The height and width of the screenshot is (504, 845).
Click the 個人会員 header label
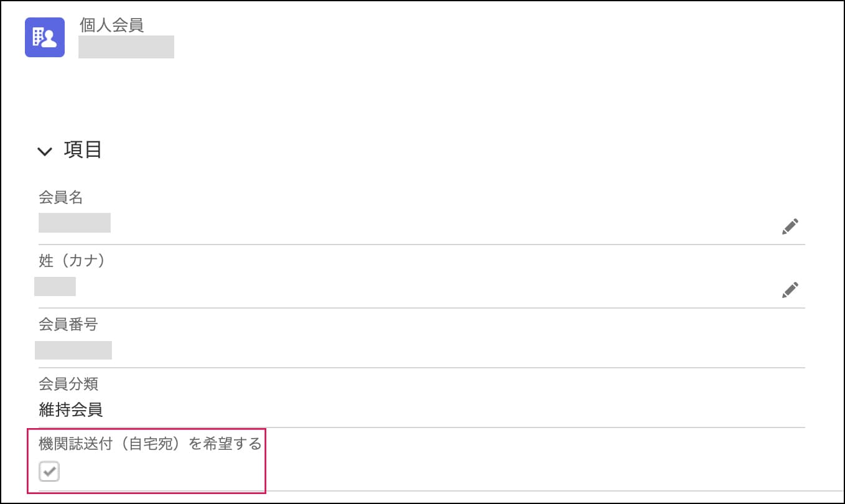click(x=112, y=25)
